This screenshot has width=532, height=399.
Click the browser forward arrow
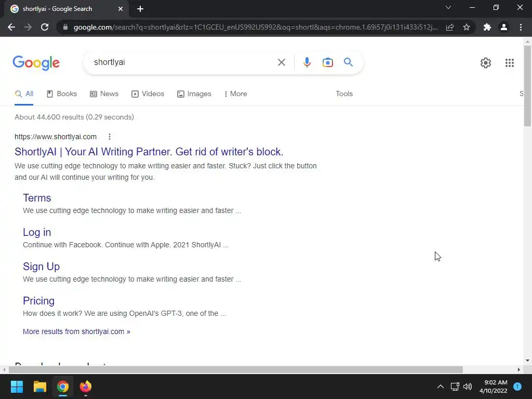tap(28, 27)
